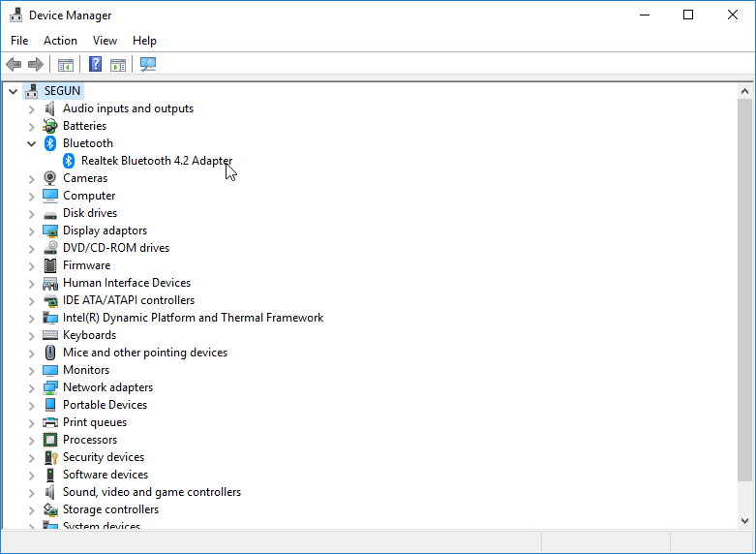Click the Mice and other pointing devices icon

(x=50, y=353)
